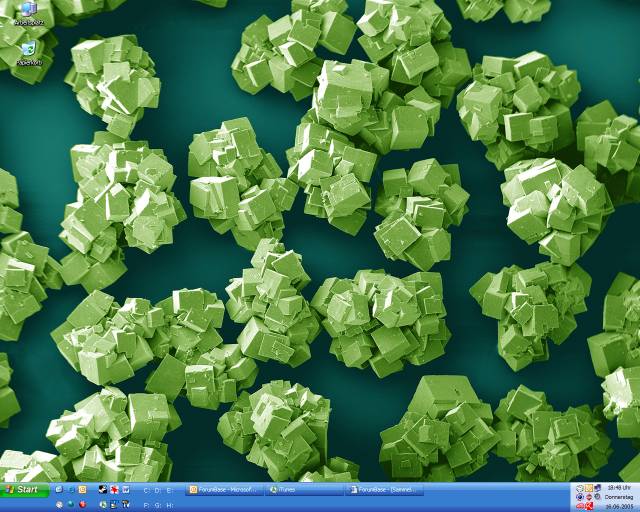
Task: Launch the orange quick launch icon, top row
Action: pyautogui.click(x=82, y=489)
